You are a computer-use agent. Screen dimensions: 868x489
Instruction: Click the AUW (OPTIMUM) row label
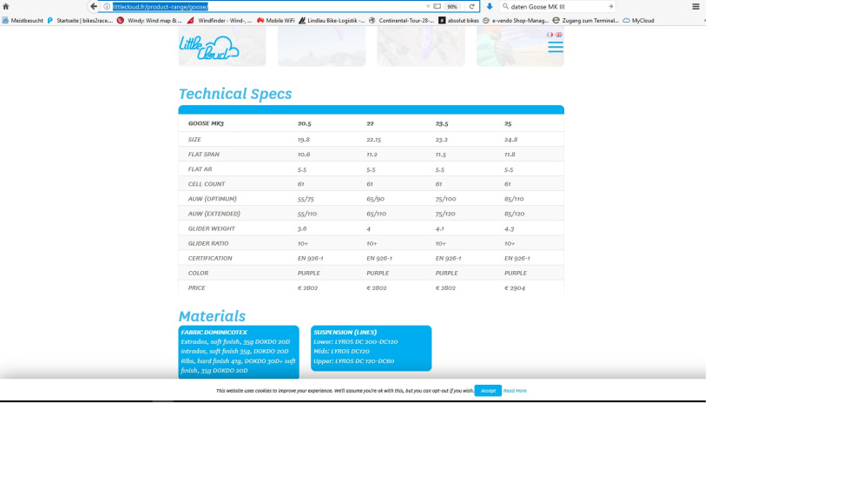(x=212, y=199)
